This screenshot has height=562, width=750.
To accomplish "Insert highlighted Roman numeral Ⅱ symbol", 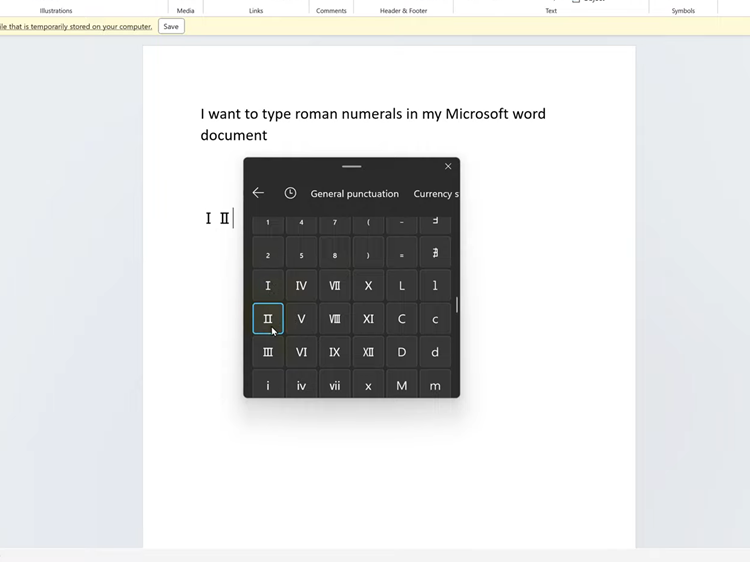I will (268, 319).
